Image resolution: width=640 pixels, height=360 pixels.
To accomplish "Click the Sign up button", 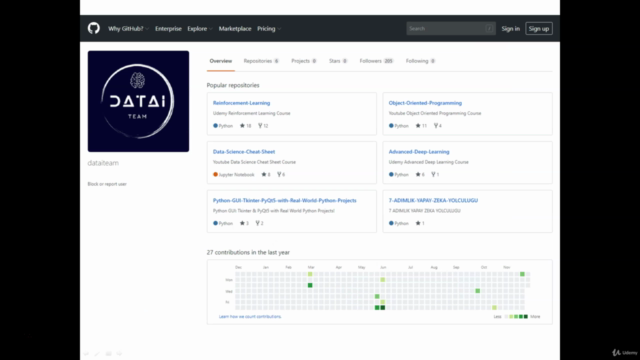I will [539, 29].
